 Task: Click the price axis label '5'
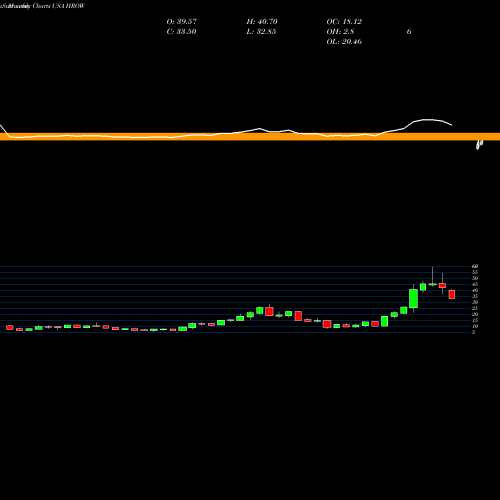(474, 332)
